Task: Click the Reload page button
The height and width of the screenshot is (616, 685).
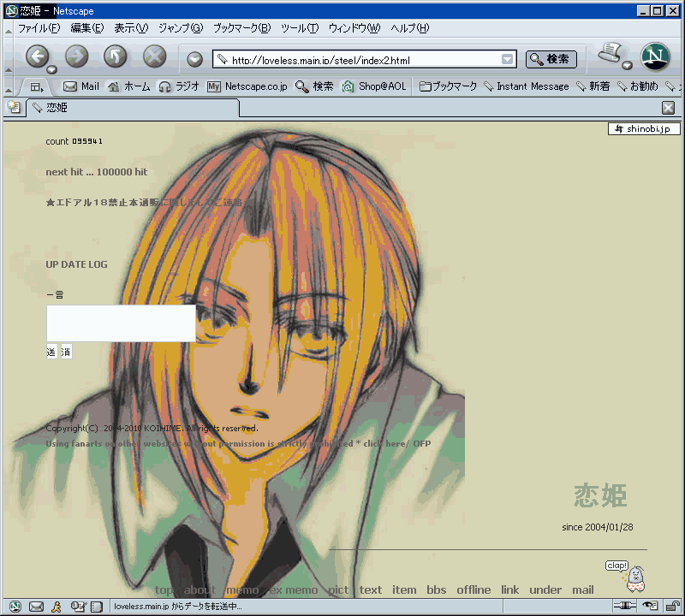Action: (x=116, y=56)
